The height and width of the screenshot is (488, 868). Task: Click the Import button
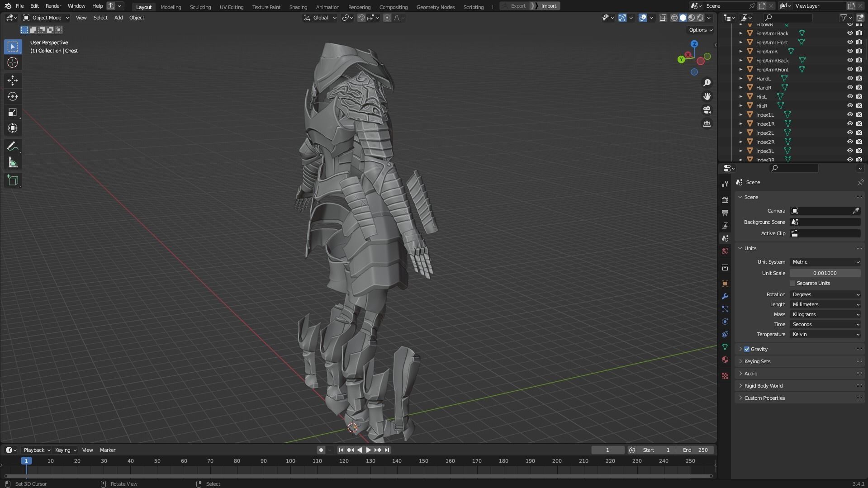[x=545, y=6]
